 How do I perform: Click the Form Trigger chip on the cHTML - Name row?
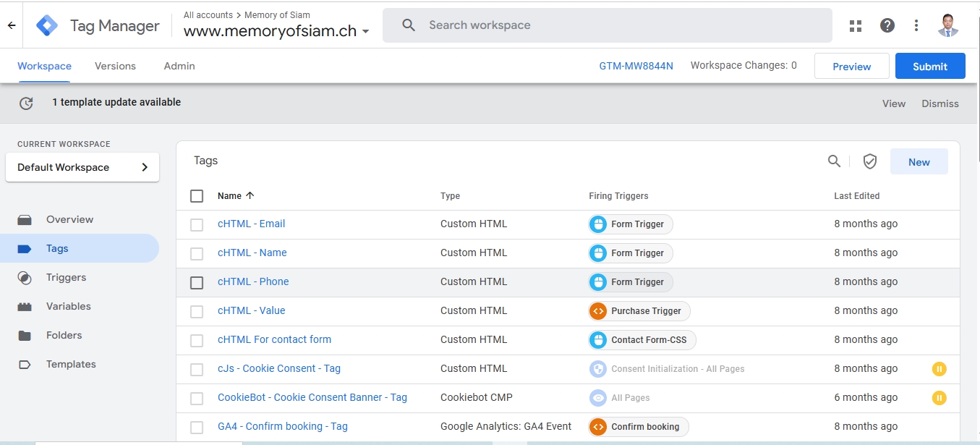click(x=631, y=253)
